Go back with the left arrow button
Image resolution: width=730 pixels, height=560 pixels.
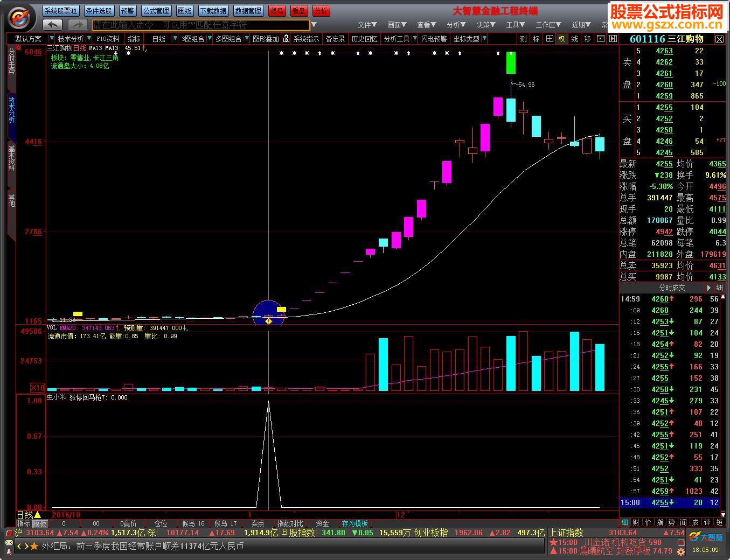(x=53, y=25)
